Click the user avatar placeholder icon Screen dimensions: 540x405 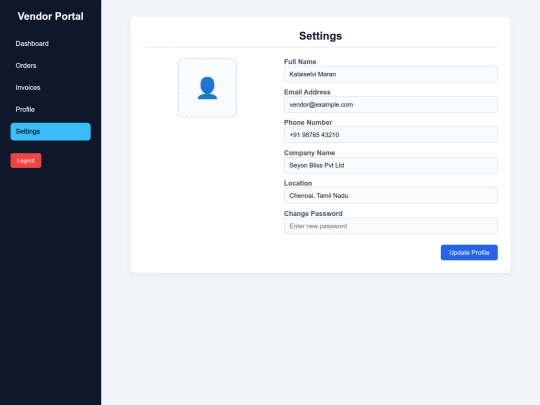tap(207, 88)
